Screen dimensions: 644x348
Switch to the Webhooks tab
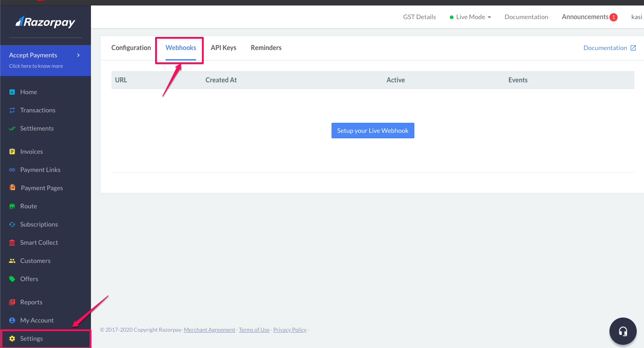pos(181,48)
